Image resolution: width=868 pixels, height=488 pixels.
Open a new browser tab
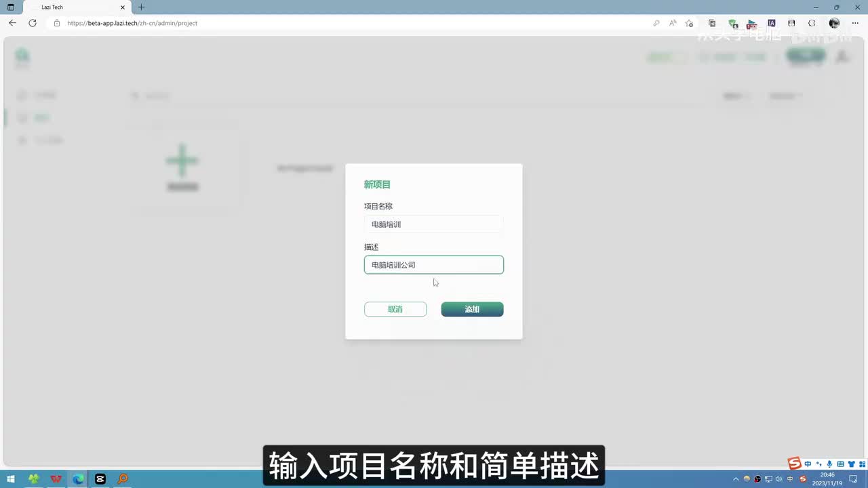141,7
